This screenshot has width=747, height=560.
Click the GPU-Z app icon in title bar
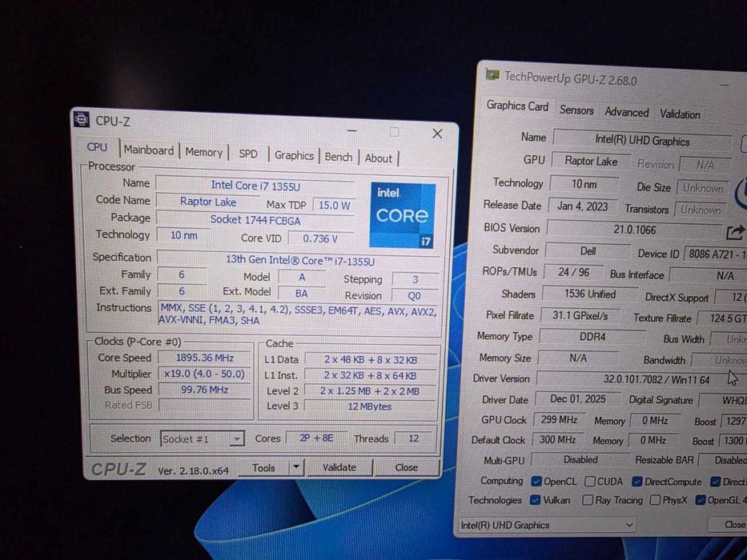[492, 75]
